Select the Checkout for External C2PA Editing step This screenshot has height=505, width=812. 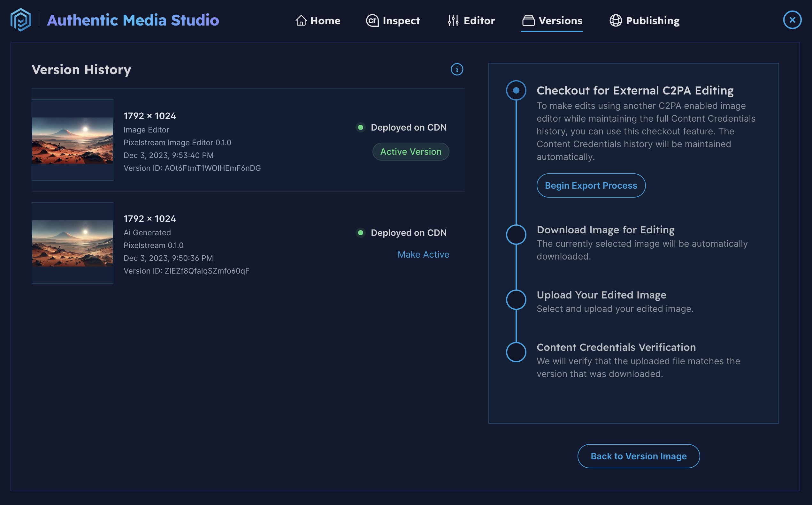tap(516, 90)
